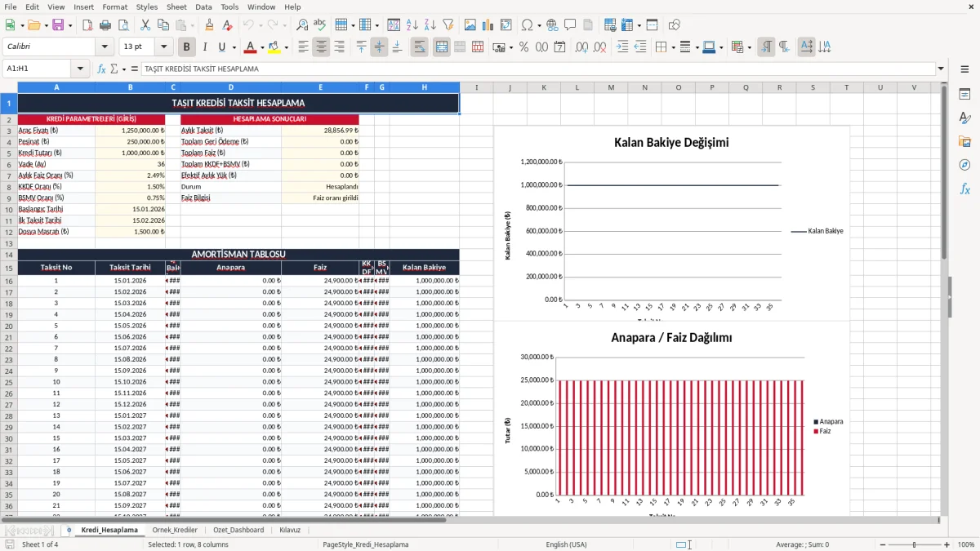Toggle Italic formatting
Image resolution: width=980 pixels, height=551 pixels.
(x=205, y=47)
